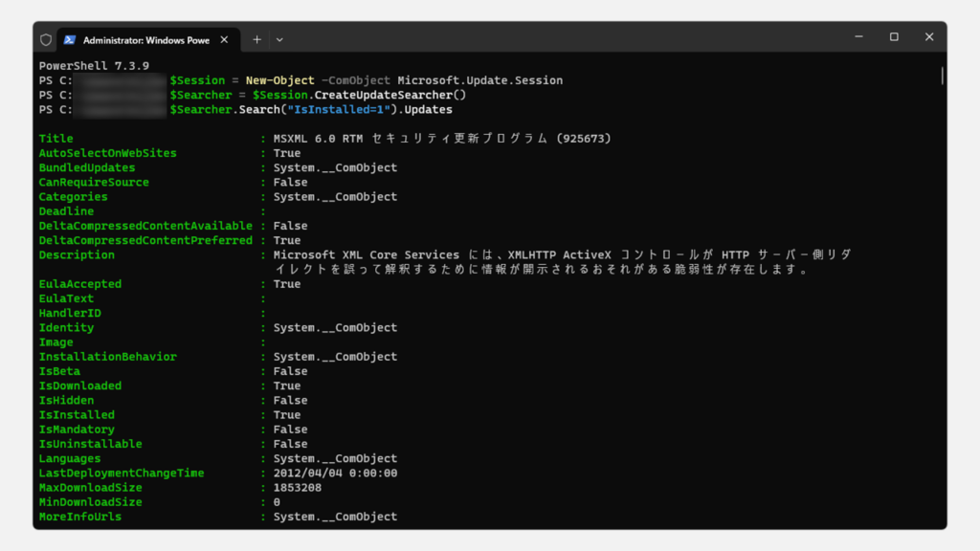Viewport: 980px width, 551px height.
Task: Close the terminal window
Action: coord(928,37)
